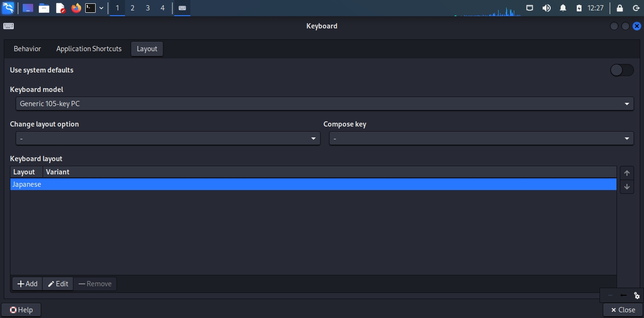Launch the text editor panel icon
This screenshot has height=318, width=644.
tap(60, 8)
